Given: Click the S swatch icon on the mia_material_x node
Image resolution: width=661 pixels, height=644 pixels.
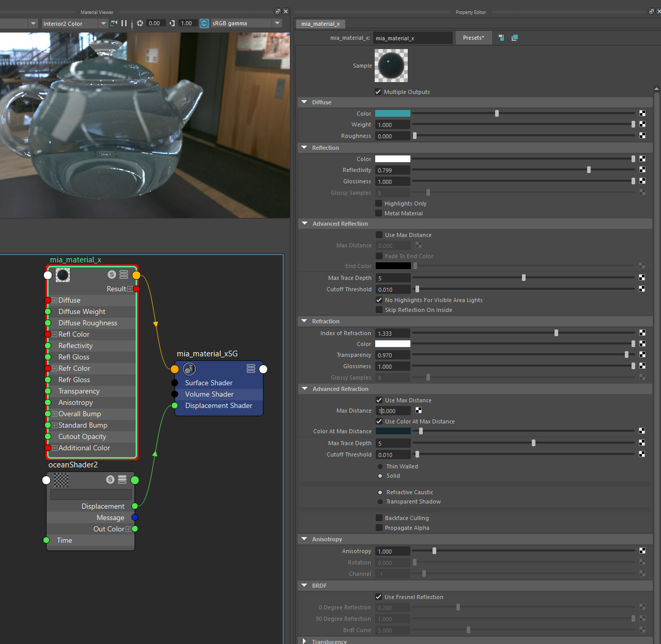Looking at the screenshot, I should pyautogui.click(x=112, y=274).
